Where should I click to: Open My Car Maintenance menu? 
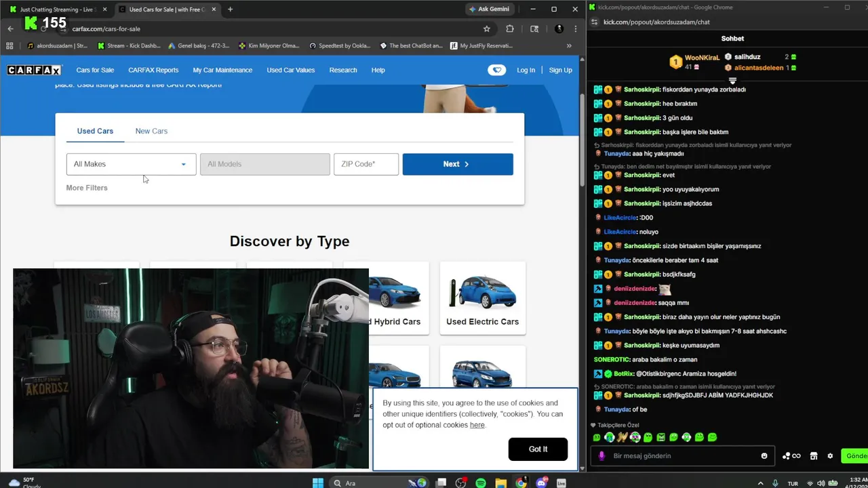[222, 70]
